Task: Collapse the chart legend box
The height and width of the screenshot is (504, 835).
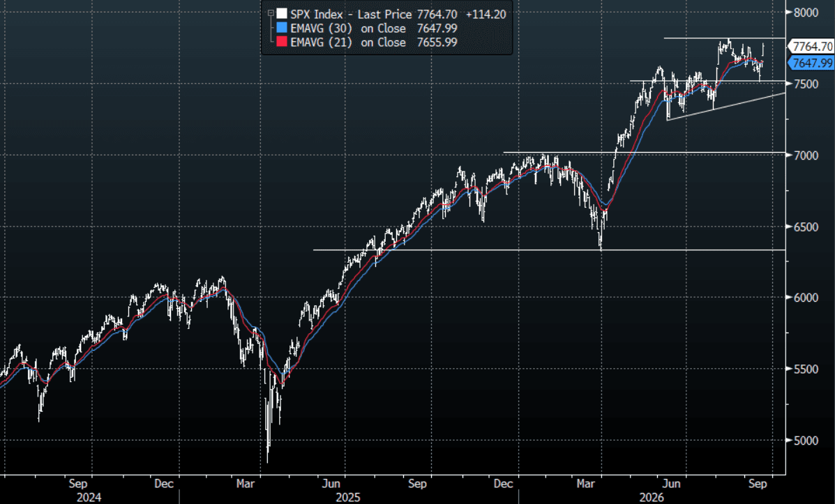Action: tap(271, 13)
